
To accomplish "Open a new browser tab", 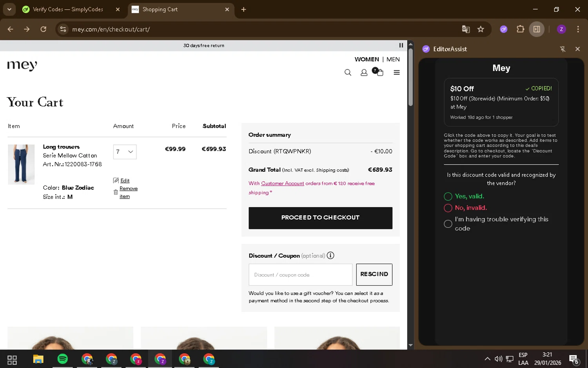I will click(x=243, y=9).
